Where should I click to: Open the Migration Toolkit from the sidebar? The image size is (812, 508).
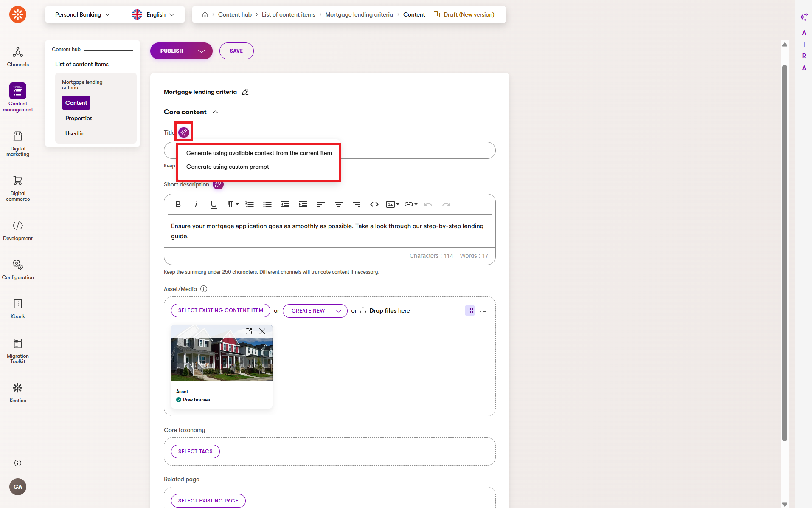pos(17,350)
